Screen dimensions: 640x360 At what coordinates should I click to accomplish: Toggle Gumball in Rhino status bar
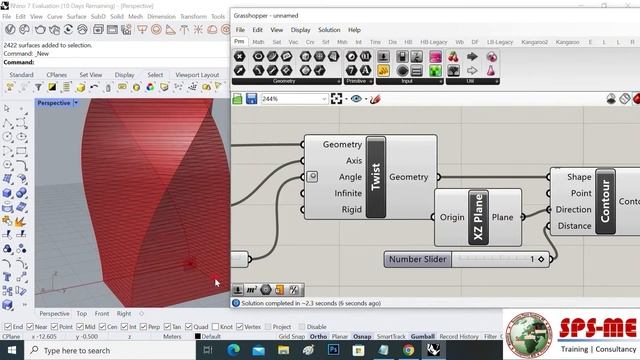click(422, 336)
